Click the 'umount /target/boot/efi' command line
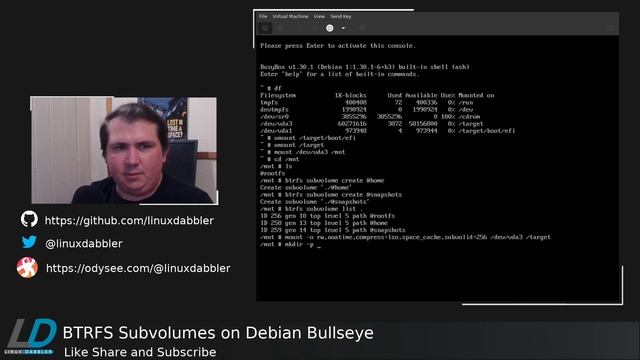 [x=308, y=138]
